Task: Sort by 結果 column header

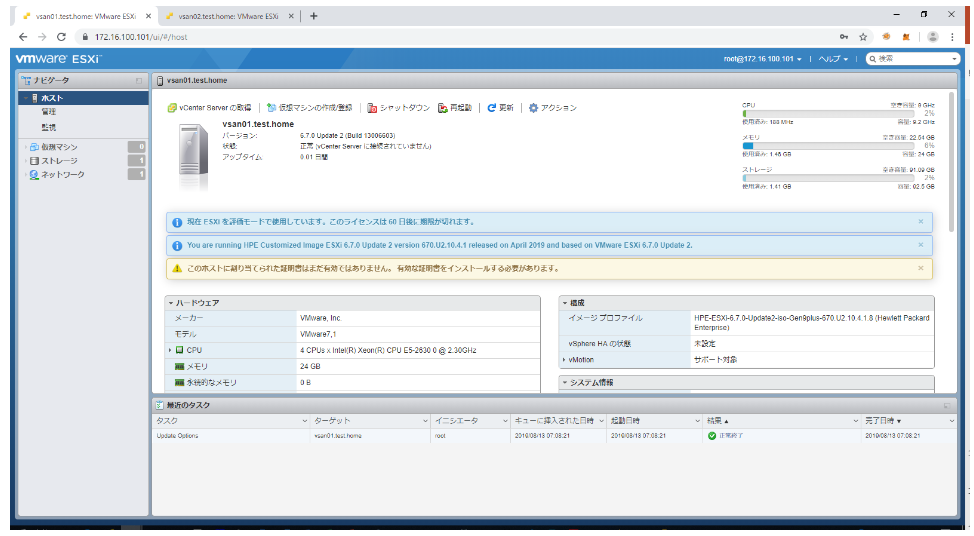Action: point(782,421)
